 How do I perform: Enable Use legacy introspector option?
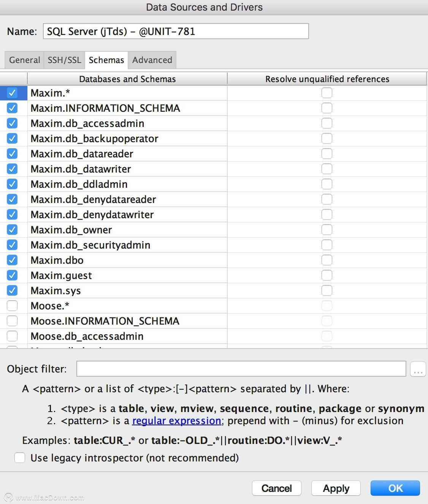click(20, 458)
